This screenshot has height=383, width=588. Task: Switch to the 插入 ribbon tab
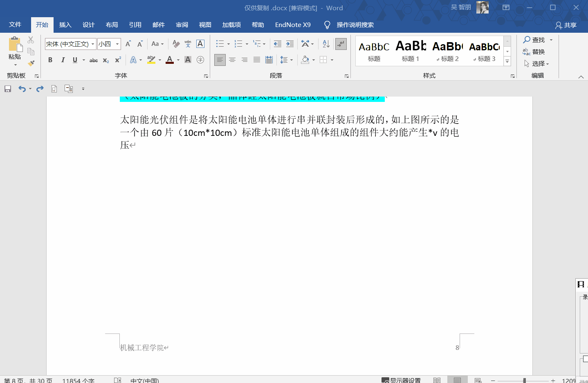pos(65,25)
